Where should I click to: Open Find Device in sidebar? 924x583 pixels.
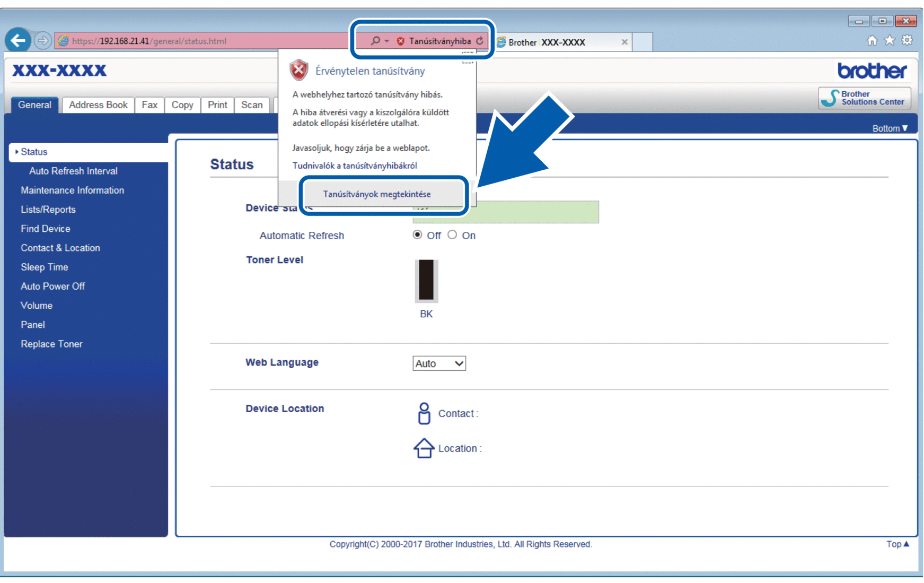(45, 229)
